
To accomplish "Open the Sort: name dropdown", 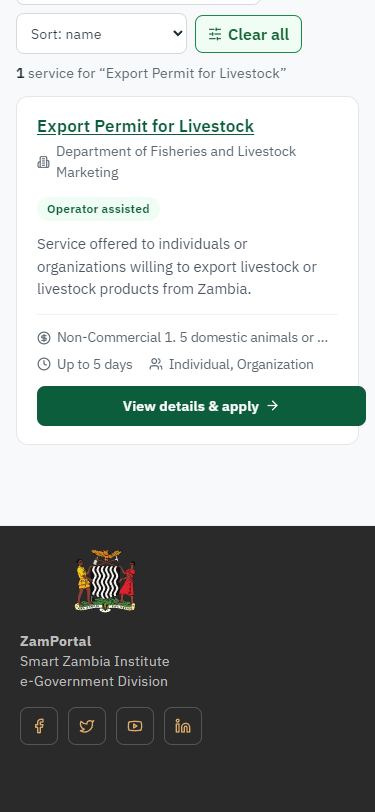I will click(102, 34).
